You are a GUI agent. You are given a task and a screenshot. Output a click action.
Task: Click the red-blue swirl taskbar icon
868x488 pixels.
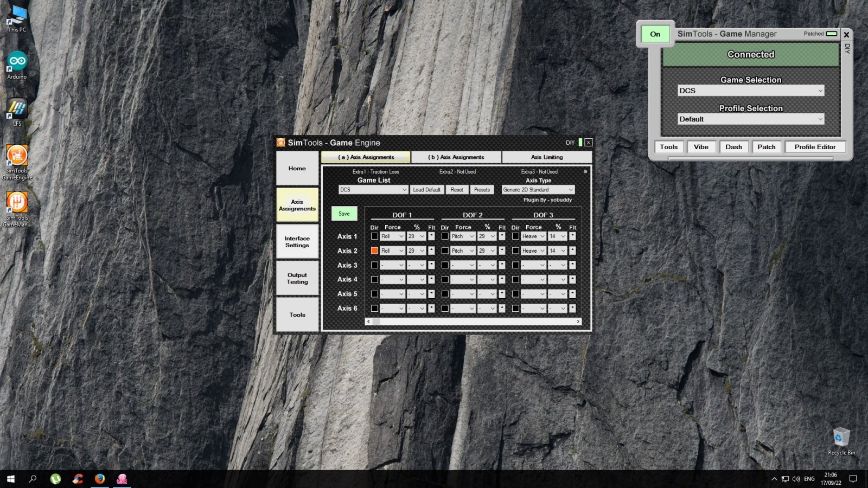tap(78, 479)
